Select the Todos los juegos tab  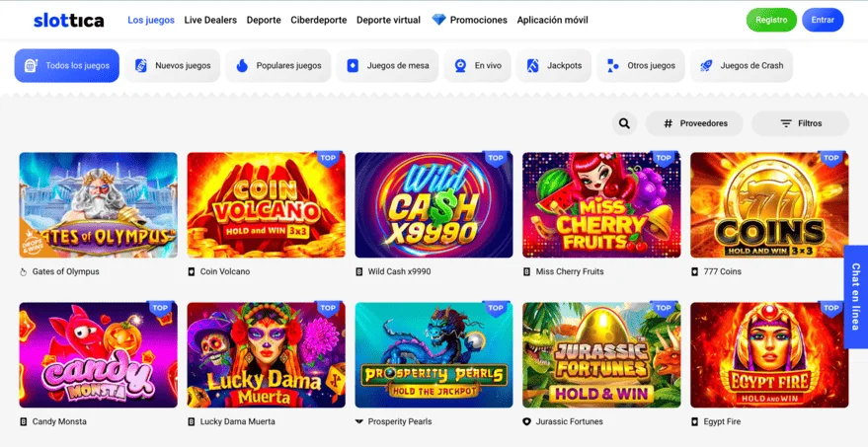coord(67,66)
